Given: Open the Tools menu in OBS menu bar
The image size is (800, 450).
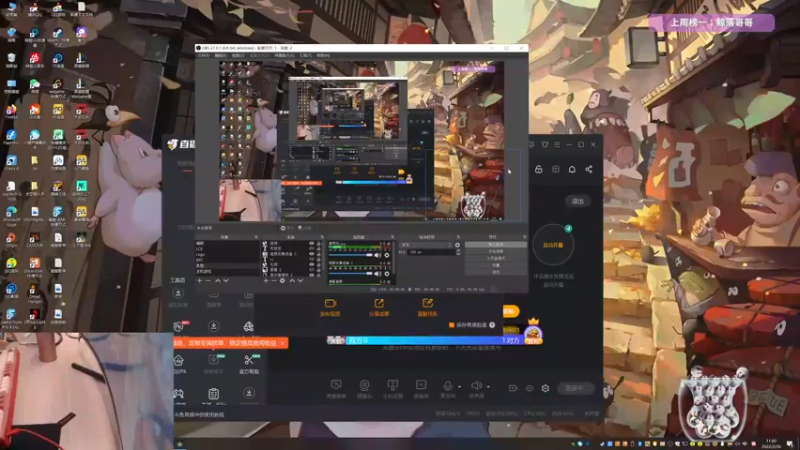Looking at the screenshot, I should (306, 56).
